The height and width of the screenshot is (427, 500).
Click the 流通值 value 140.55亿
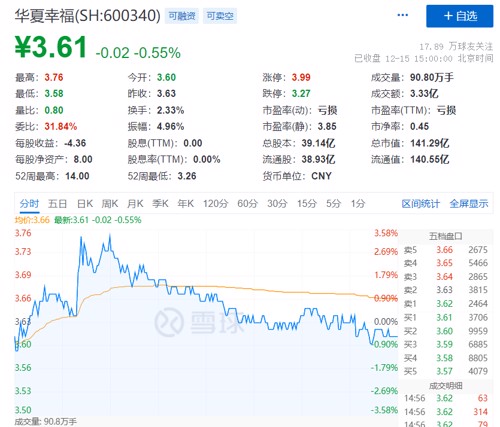click(430, 160)
